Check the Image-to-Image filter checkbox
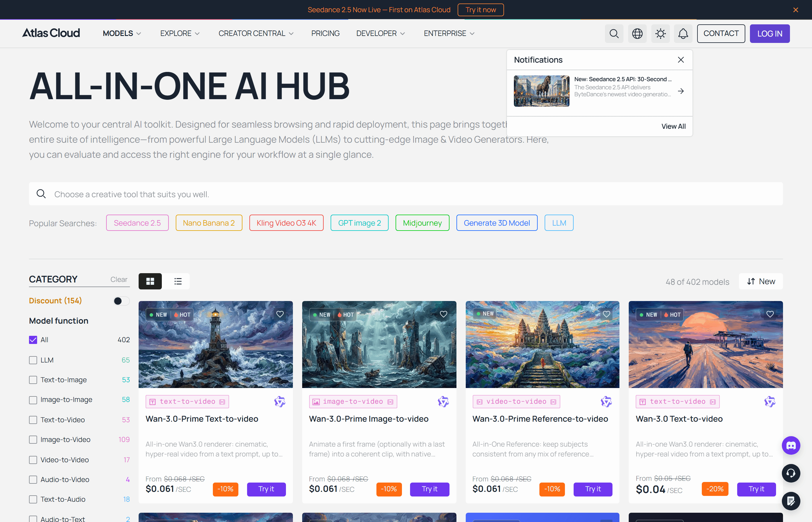 pos(33,400)
